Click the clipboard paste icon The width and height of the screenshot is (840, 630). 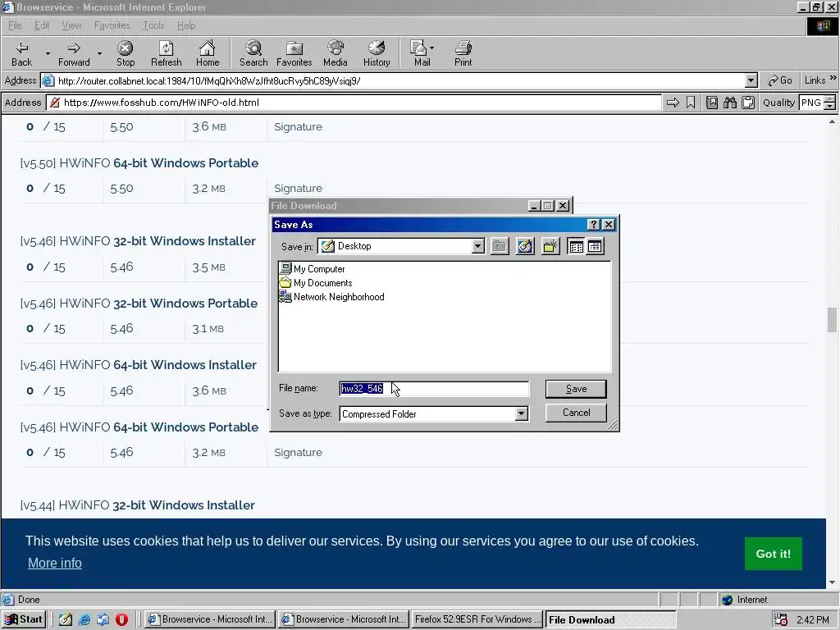coord(748,103)
